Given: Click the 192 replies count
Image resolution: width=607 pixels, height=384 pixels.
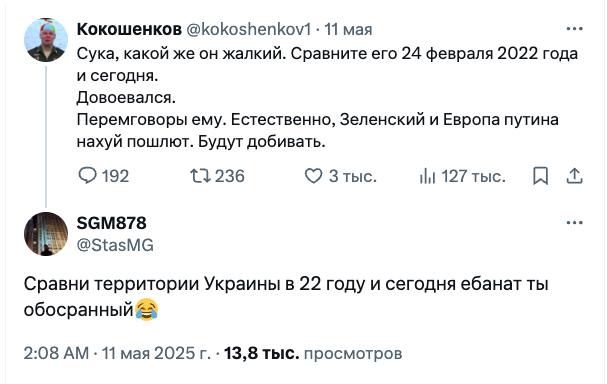Looking at the screenshot, I should [x=115, y=177].
